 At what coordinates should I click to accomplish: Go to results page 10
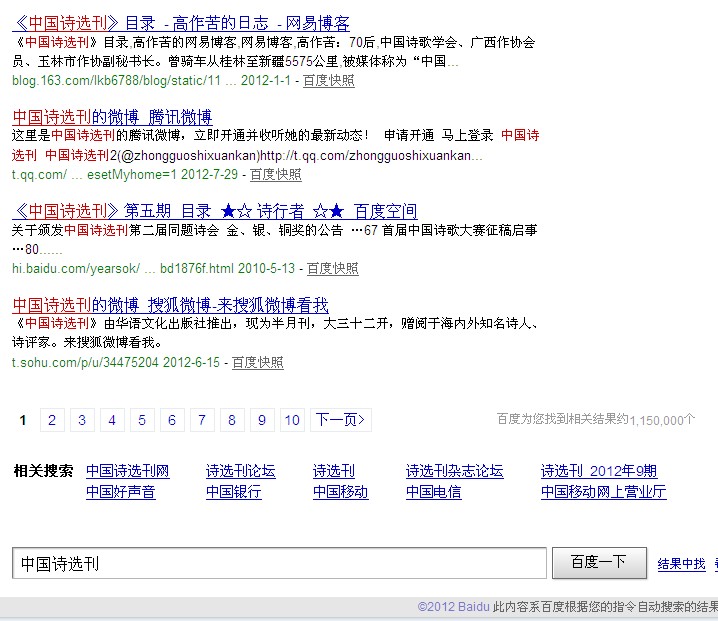[x=292, y=420]
